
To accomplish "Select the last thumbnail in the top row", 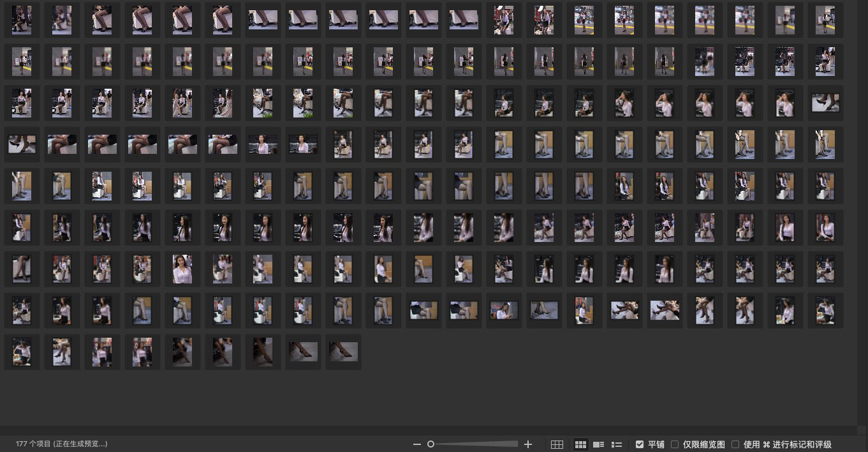I will pyautogui.click(x=825, y=20).
